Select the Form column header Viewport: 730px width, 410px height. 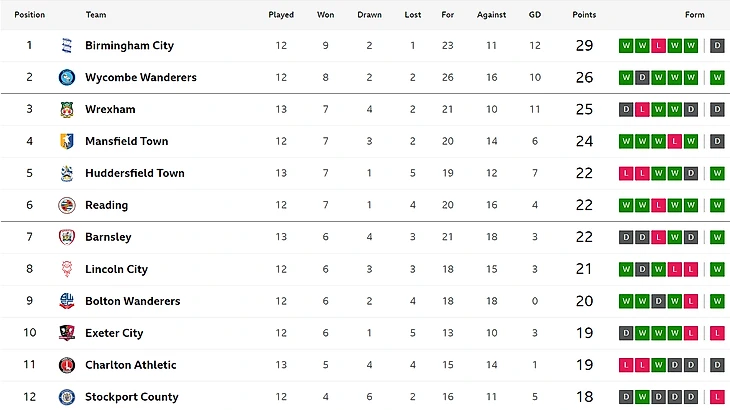point(694,15)
